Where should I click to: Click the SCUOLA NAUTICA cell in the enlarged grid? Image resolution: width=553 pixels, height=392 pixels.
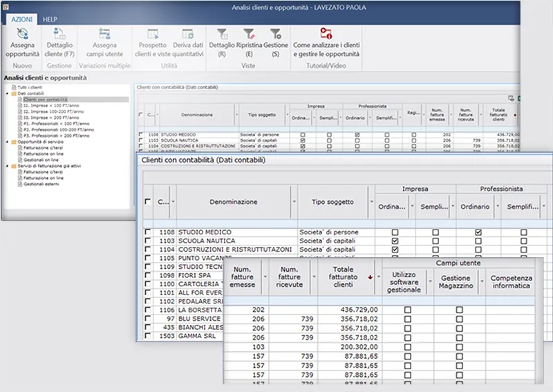click(x=236, y=241)
